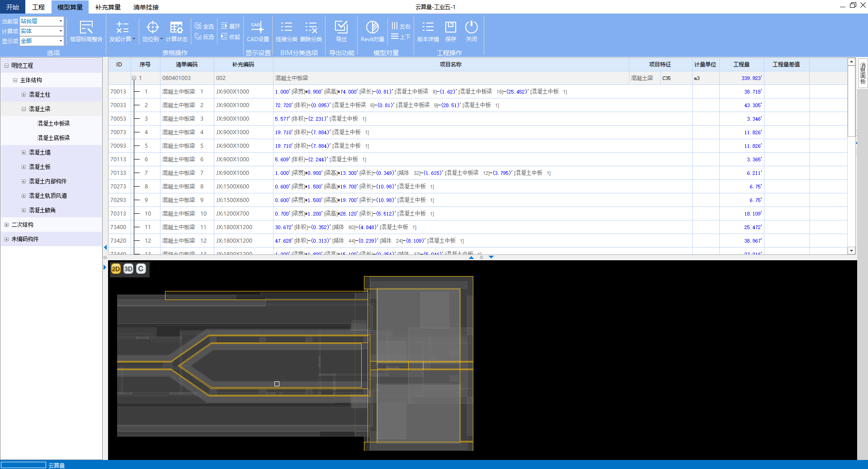Click the 导出 export icon

click(x=341, y=28)
